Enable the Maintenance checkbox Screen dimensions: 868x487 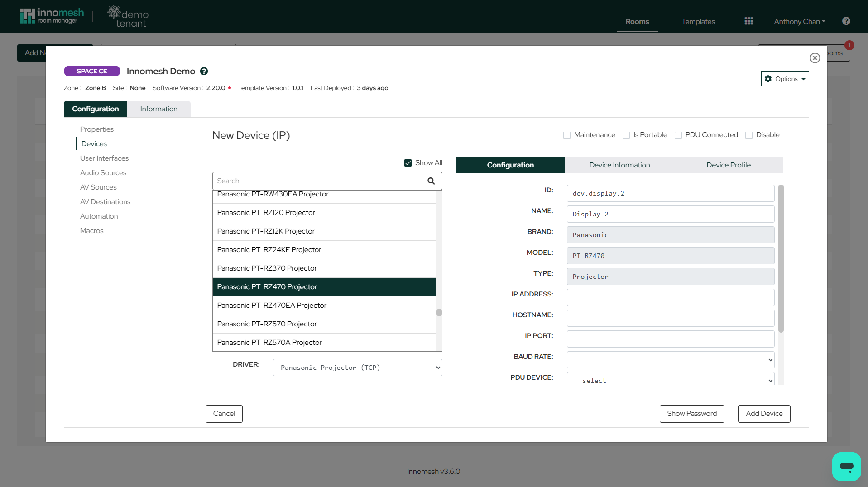click(567, 135)
